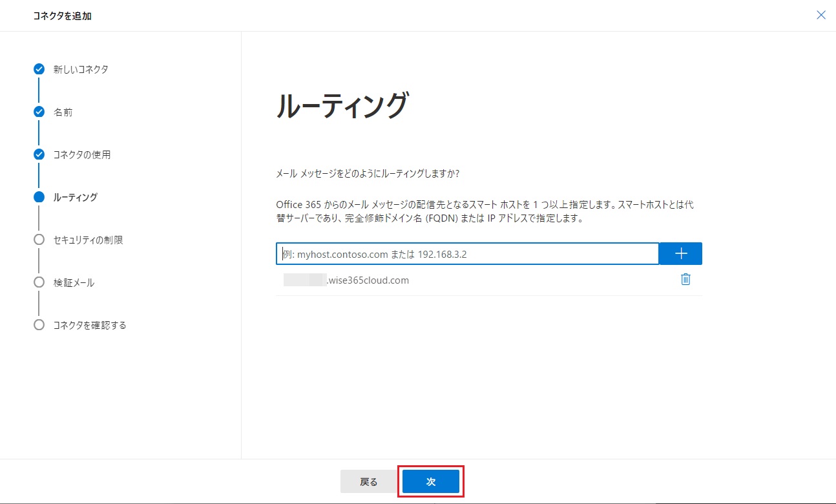The image size is (836, 504).
Task: Click the checkmark icon beside 名前
Action: pos(39,112)
